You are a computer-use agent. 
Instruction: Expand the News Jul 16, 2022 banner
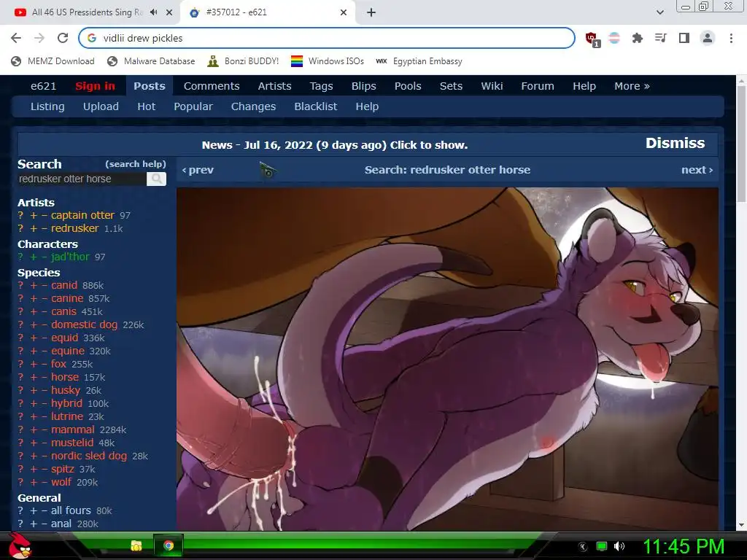(x=334, y=145)
